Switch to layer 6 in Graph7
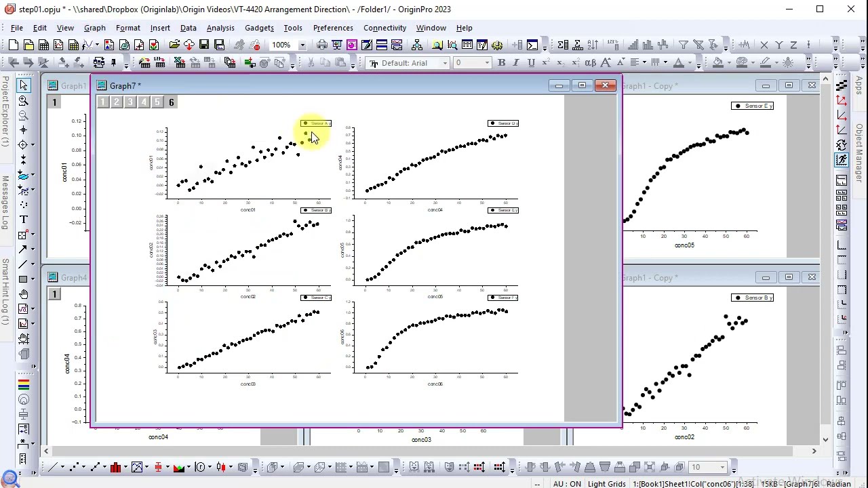The image size is (868, 488). click(x=171, y=102)
